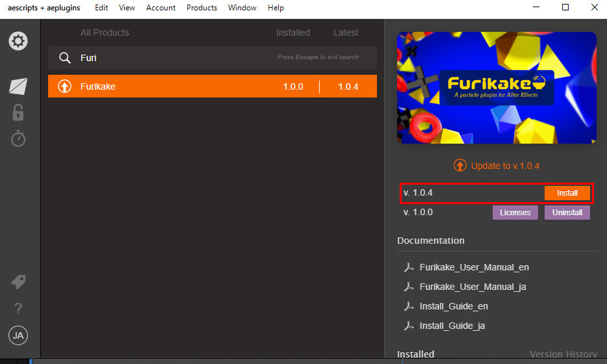This screenshot has height=364, width=607.
Task: Uninstall version 1.0.0
Action: 567,213
